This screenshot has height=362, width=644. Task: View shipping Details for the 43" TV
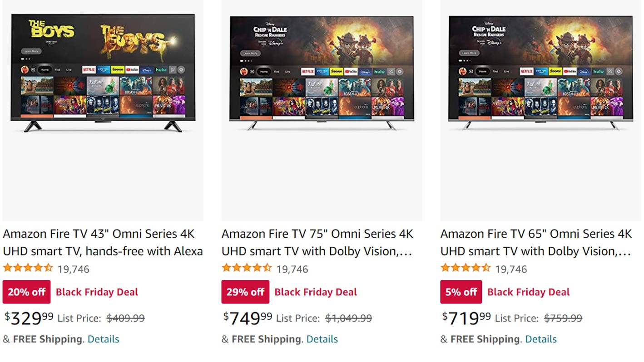tap(103, 339)
